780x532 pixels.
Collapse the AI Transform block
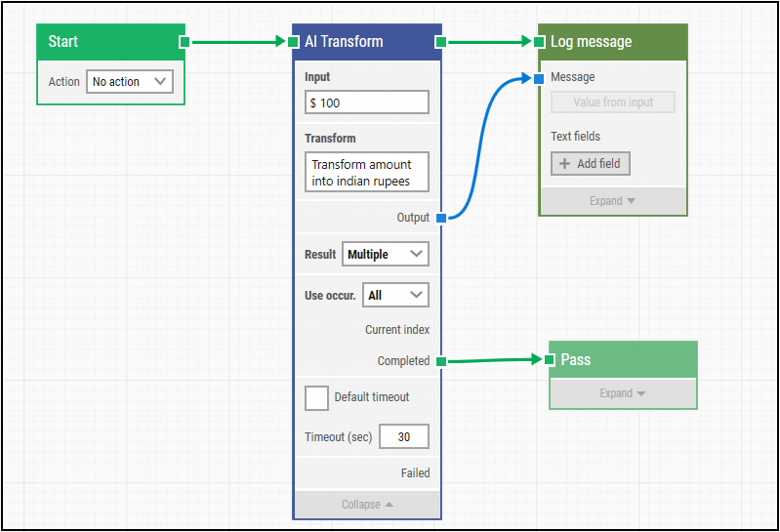point(367,505)
